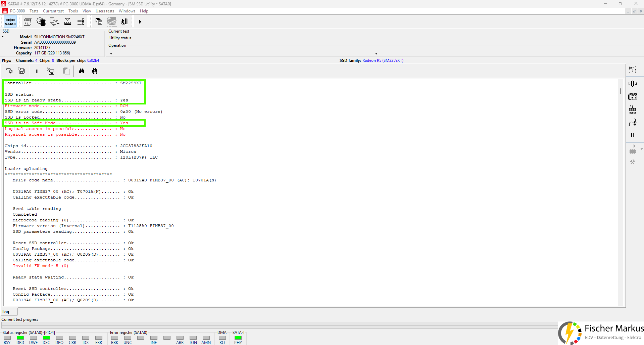644x345 pixels.
Task: Click the copy documents task icon
Action: pyautogui.click(x=54, y=22)
